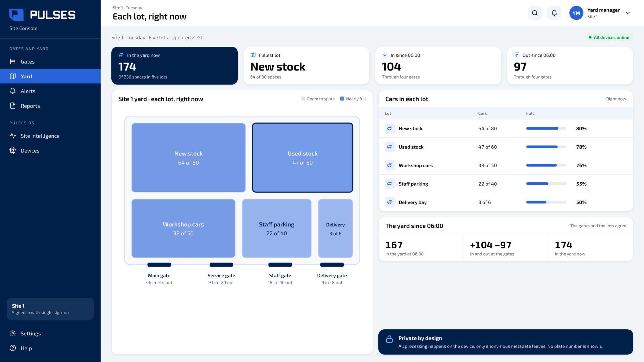This screenshot has width=644, height=362.
Task: Click the New stock 80% fill bar
Action: point(546,128)
